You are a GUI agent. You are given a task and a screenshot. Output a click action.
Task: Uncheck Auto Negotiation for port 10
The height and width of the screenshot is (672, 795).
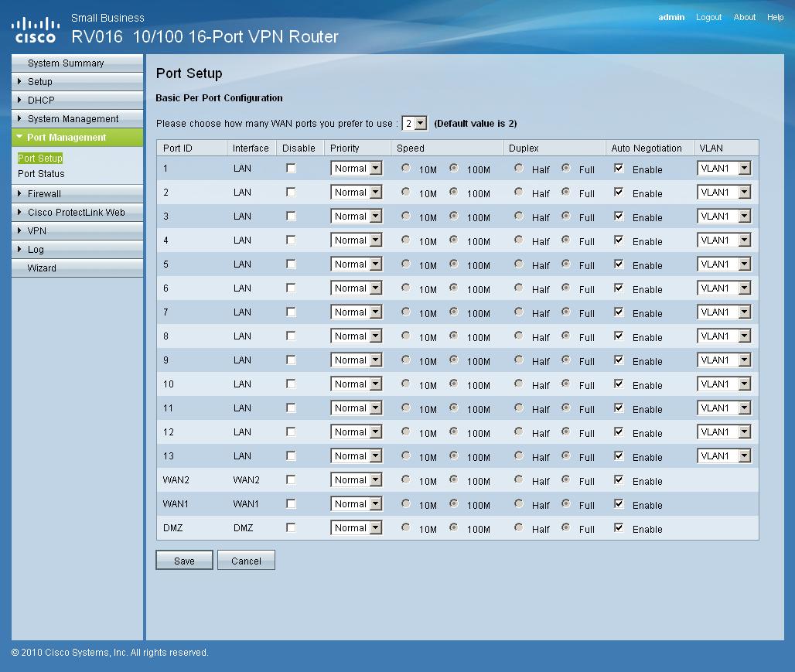619,384
